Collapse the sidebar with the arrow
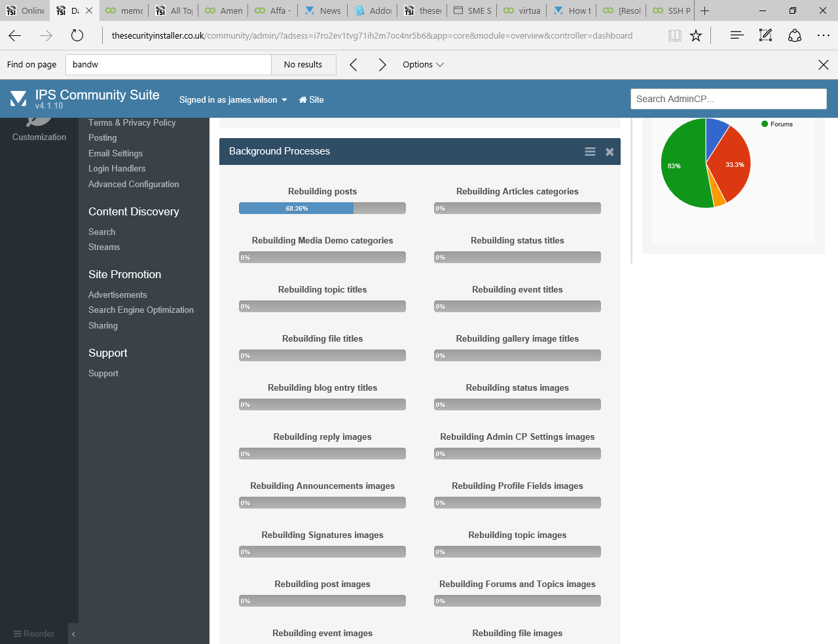This screenshot has height=644, width=838. [x=73, y=634]
